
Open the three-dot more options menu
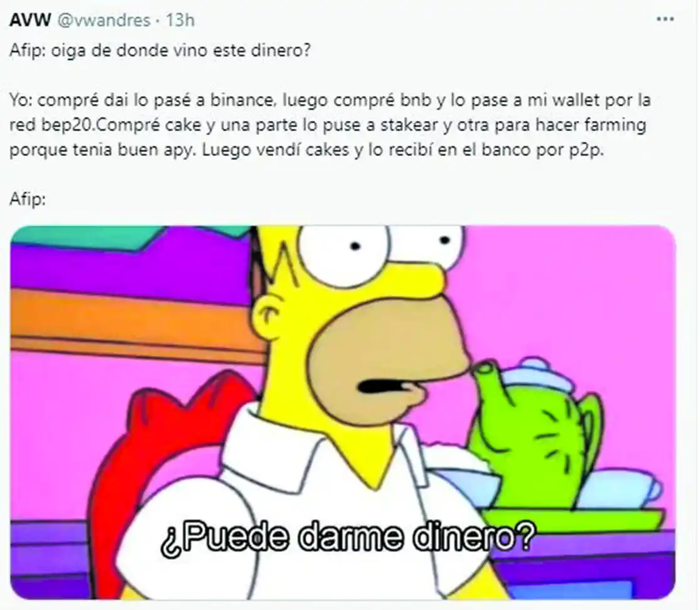click(x=665, y=19)
